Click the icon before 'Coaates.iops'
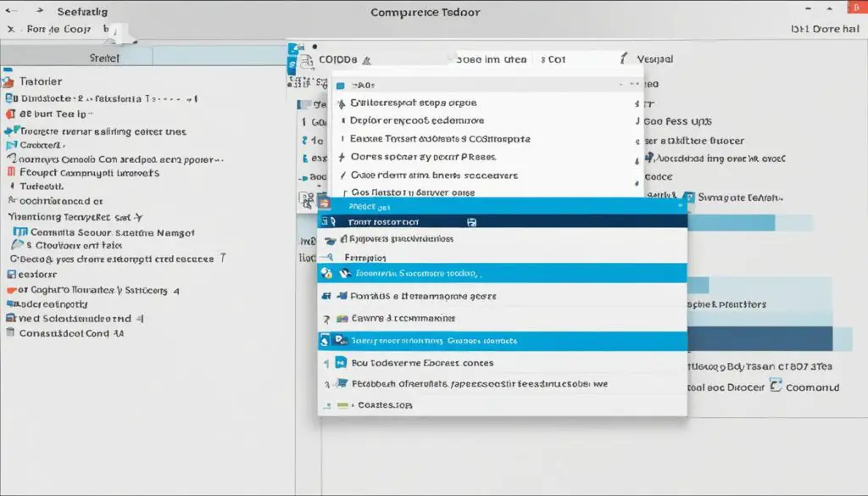This screenshot has width=868, height=496. tap(342, 405)
